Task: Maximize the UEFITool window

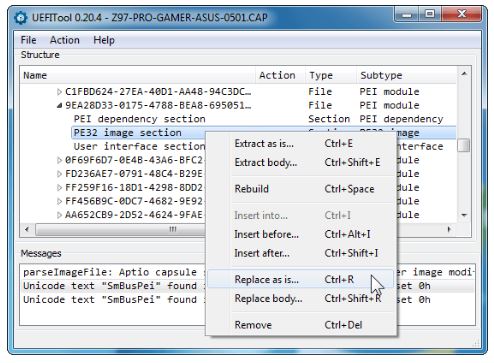Action: pos(429,15)
